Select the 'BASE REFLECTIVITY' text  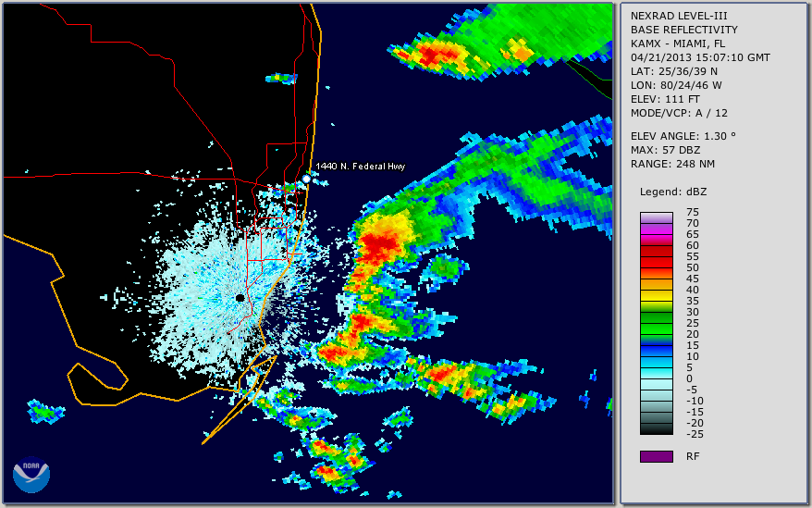tap(683, 30)
